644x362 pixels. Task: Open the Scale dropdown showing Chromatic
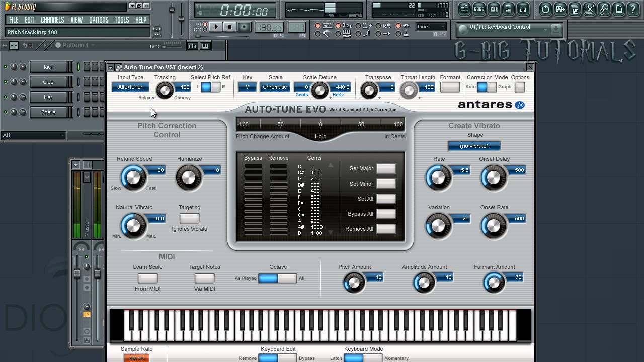coord(275,87)
